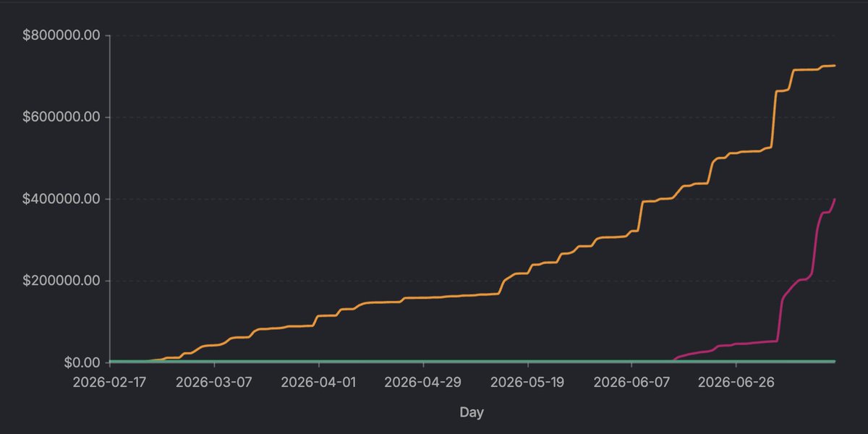Click the 2026-06-26 date label

(736, 381)
